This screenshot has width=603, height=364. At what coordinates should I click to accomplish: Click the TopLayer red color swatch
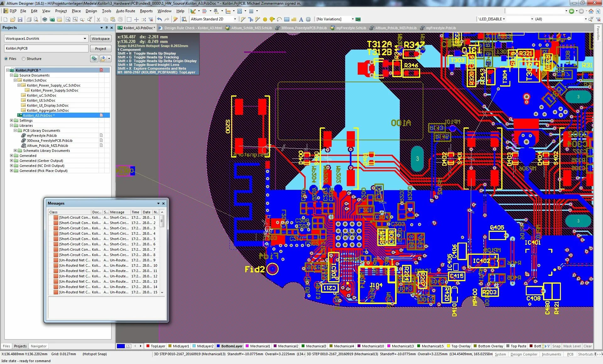[148, 346]
